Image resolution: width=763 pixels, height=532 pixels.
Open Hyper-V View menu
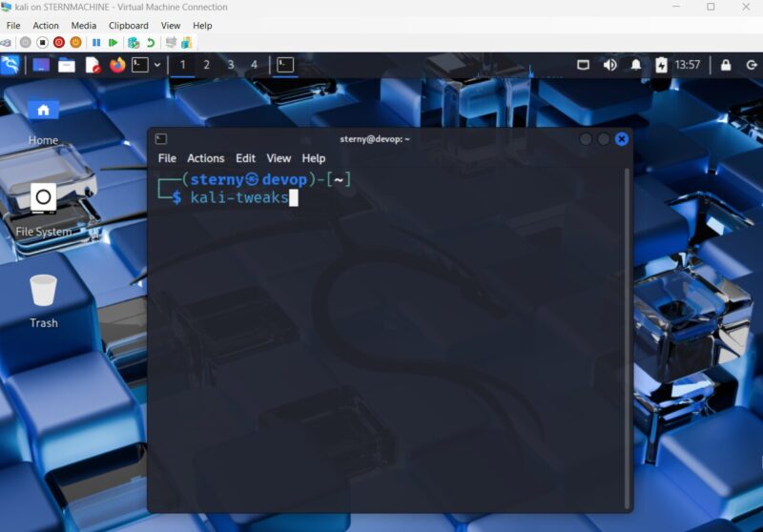171,26
